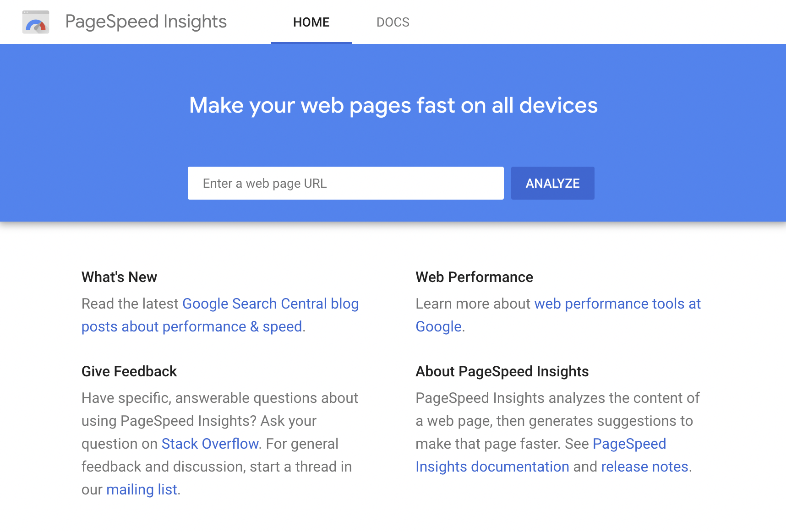Click the 'Web Performance' heading
Viewport: 786px width, 532px height.
(475, 277)
